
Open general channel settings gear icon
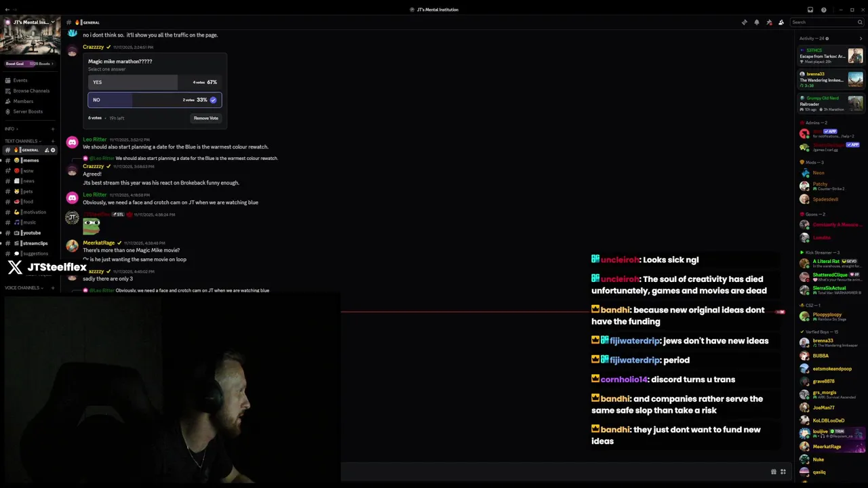pyautogui.click(x=53, y=150)
